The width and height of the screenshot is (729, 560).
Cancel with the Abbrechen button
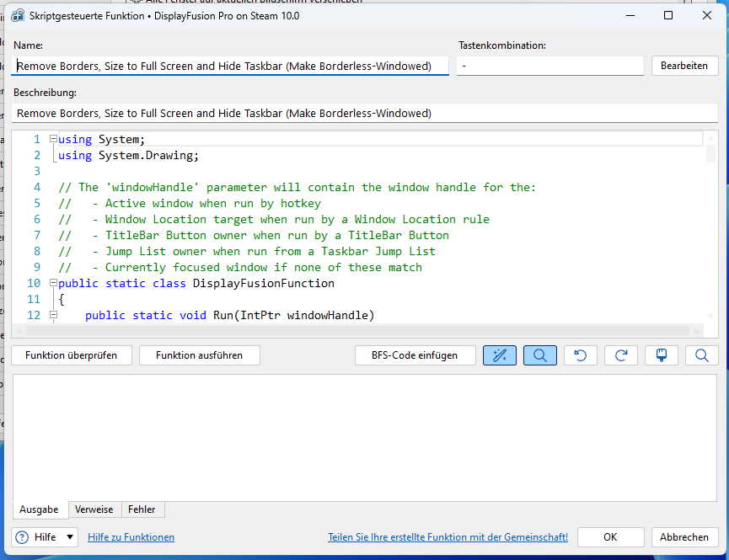coord(684,537)
